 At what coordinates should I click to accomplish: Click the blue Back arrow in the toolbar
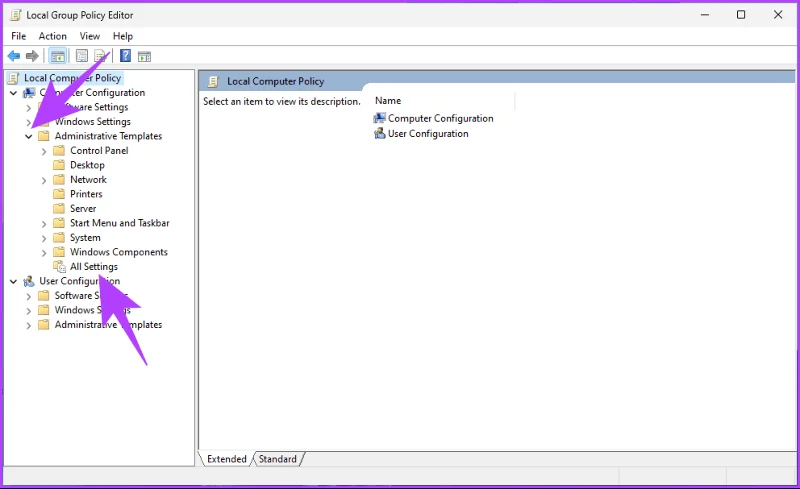pyautogui.click(x=14, y=56)
